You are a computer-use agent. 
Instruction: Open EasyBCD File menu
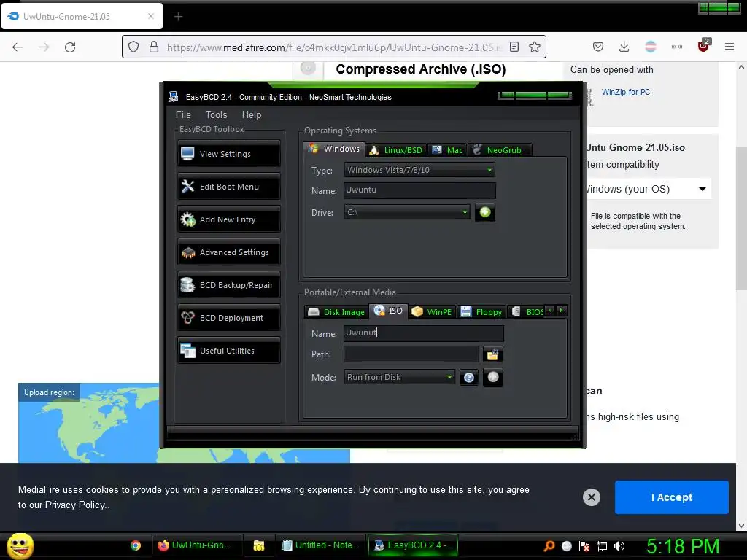coord(183,114)
